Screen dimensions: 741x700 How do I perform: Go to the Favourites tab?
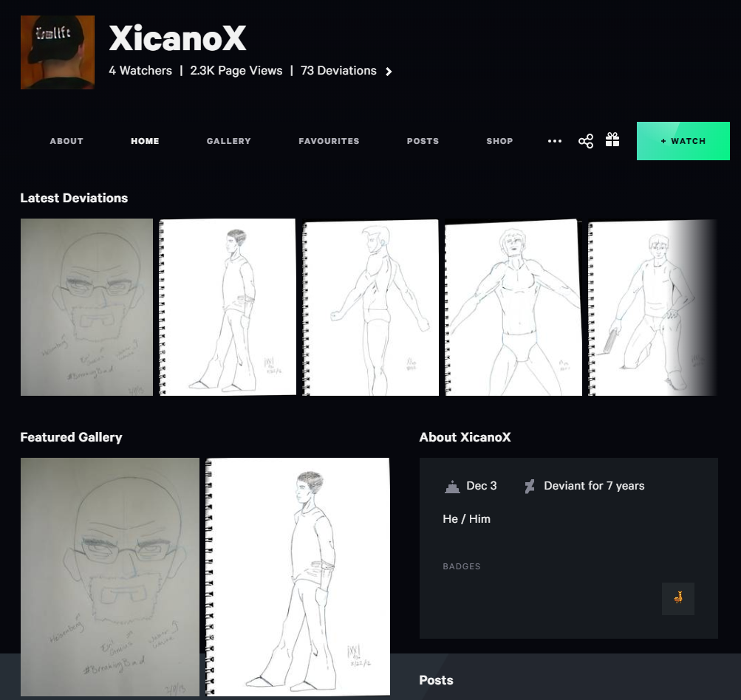(329, 141)
